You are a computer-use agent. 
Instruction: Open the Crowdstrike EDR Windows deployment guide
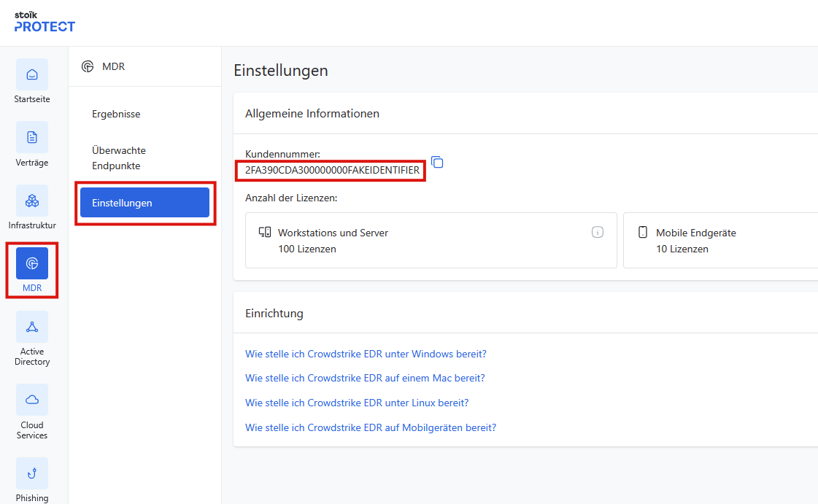tap(366, 354)
